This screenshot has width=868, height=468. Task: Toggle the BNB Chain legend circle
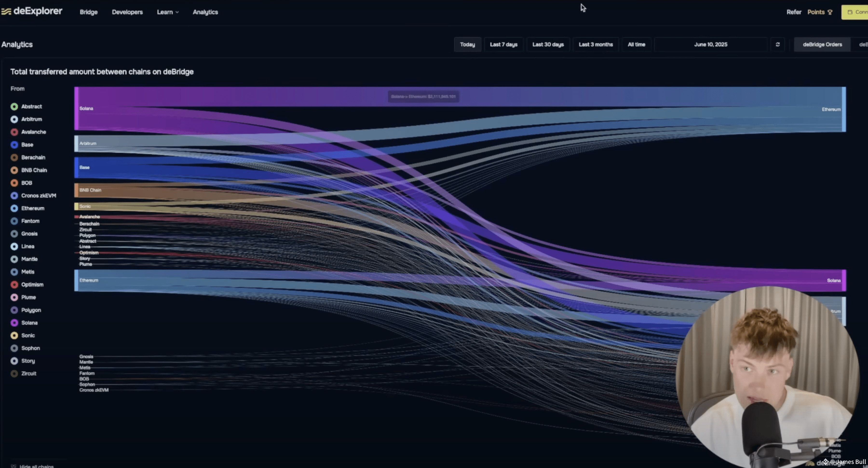(14, 170)
